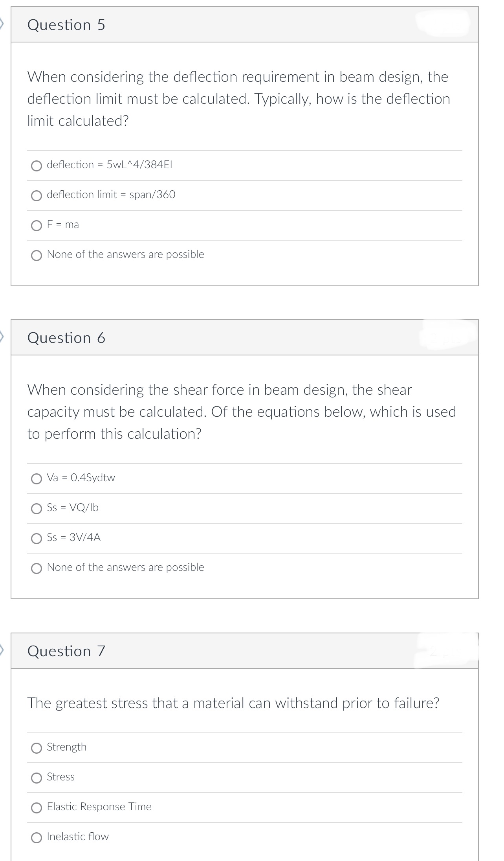Screen dimensions: 504x861
Task: Choose the "F = ma" answer choice
Action: [37, 225]
